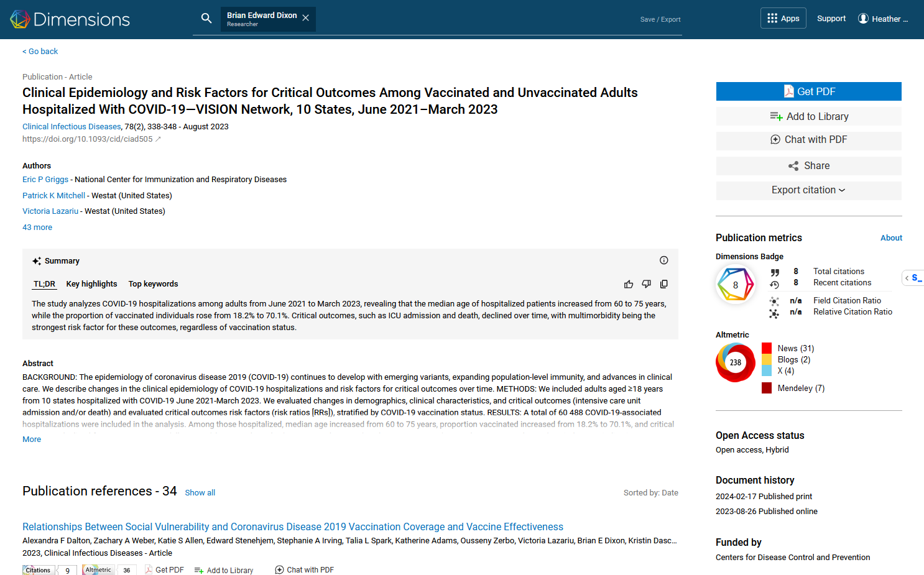Screen dimensions: 924x575
Task: Click the Field Citation Ratio icon
Action: pyautogui.click(x=774, y=301)
